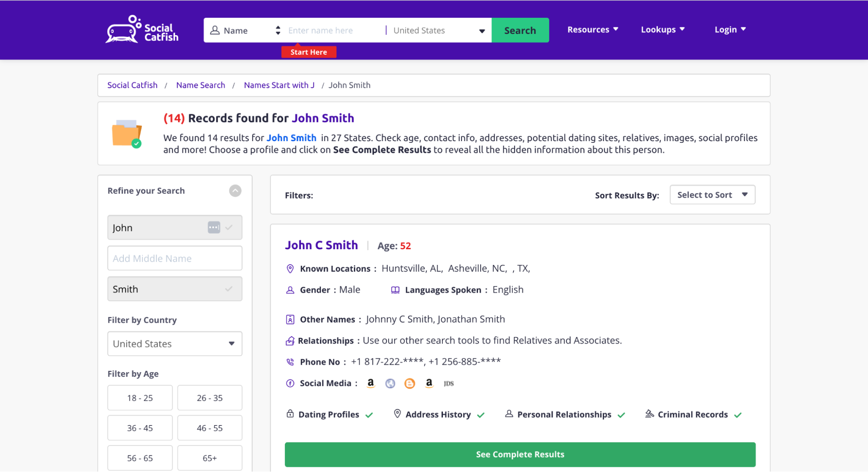Image resolution: width=868 pixels, height=472 pixels.
Task: Select the 36 - 45 age filter
Action: (x=140, y=428)
